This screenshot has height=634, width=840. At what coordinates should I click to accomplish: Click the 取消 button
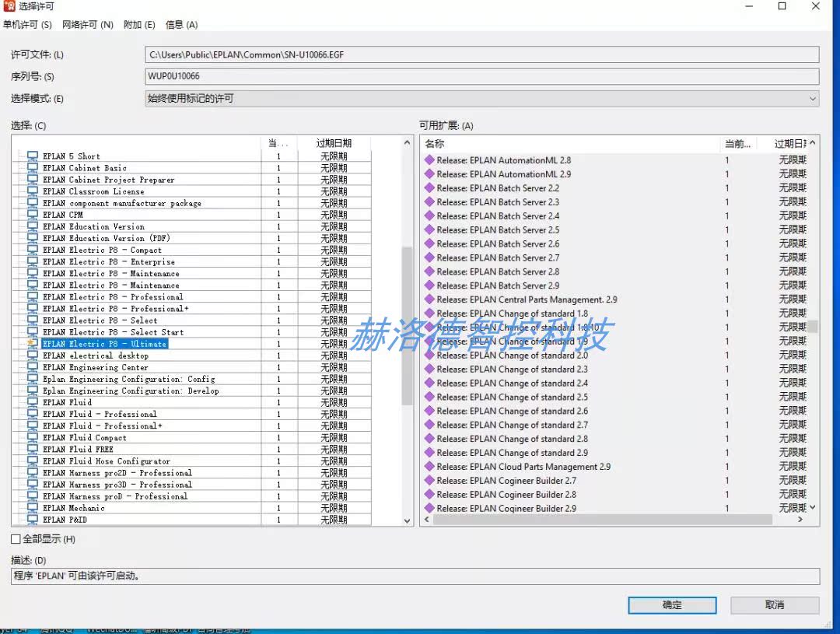click(775, 605)
